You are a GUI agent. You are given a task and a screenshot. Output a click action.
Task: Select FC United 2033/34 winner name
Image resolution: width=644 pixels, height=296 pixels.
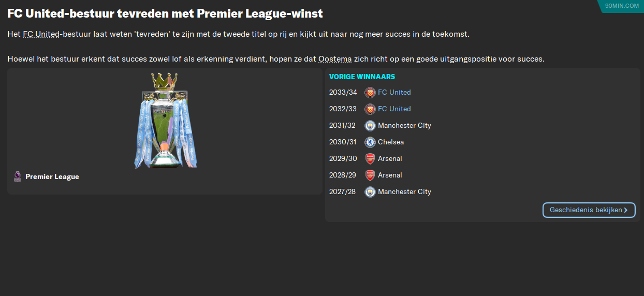coord(394,93)
